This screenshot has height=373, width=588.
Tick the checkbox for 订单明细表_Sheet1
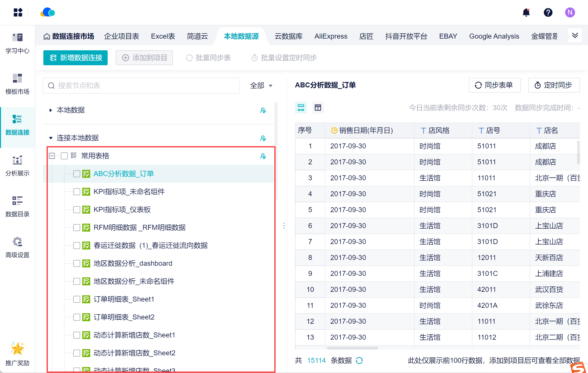77,299
